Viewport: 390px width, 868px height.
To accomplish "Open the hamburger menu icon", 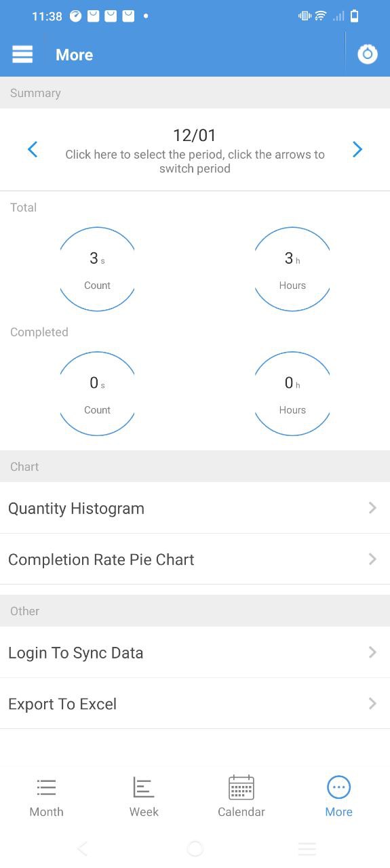I will coord(22,54).
